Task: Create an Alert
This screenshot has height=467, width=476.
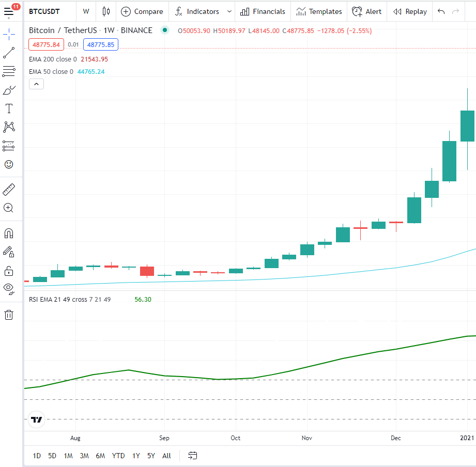Action: [367, 11]
